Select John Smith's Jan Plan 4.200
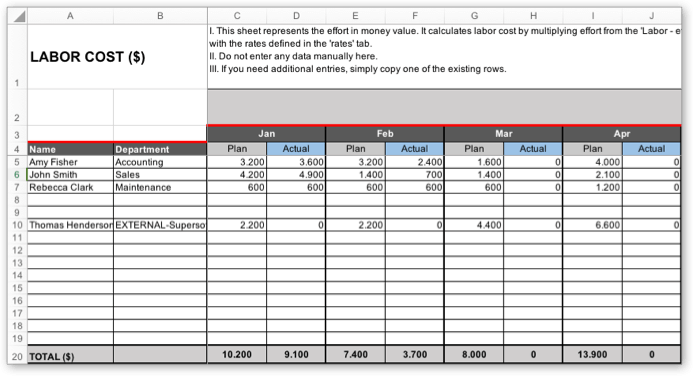The image size is (695, 376). pyautogui.click(x=237, y=175)
